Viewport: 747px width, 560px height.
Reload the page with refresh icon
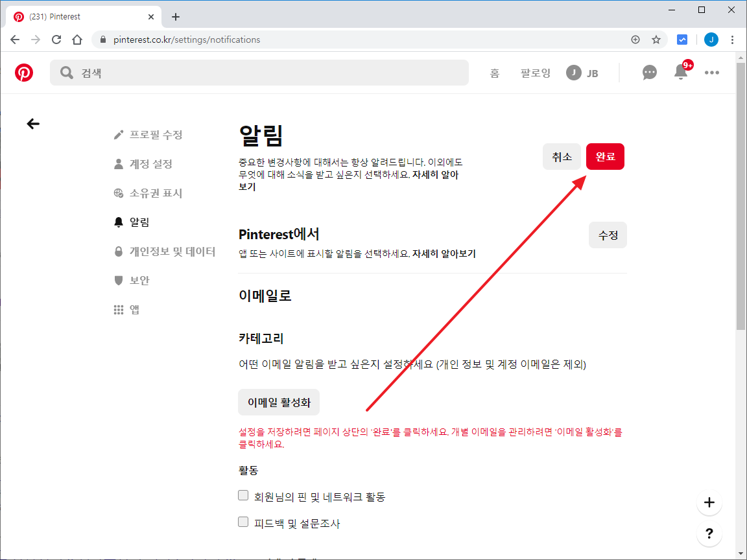click(x=56, y=40)
